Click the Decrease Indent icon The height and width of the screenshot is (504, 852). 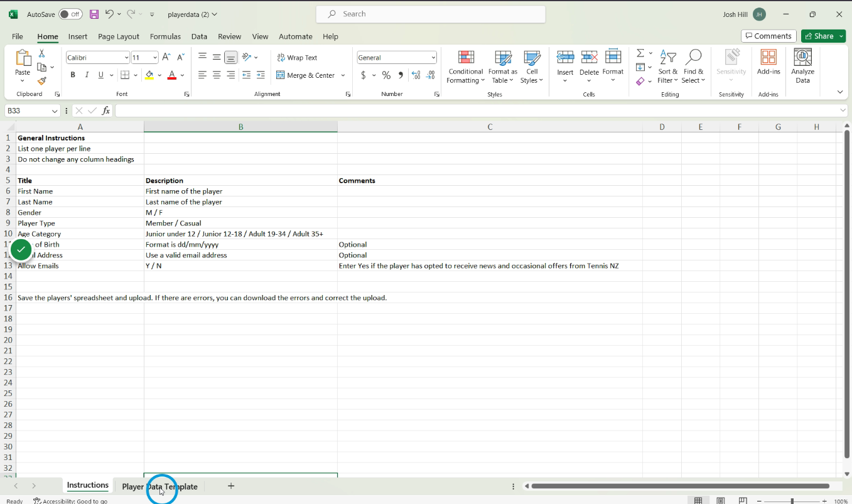tap(246, 75)
